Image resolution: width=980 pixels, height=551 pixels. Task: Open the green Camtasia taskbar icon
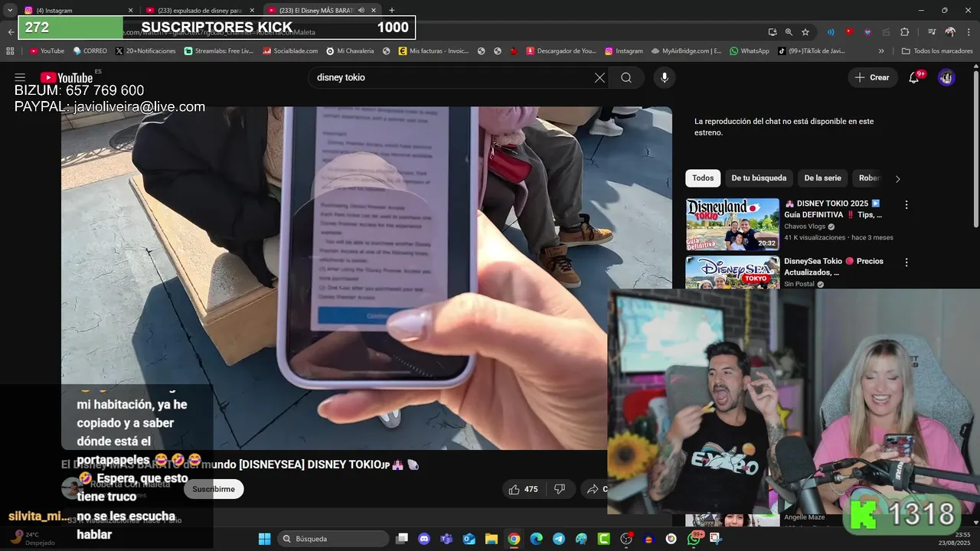point(604,539)
